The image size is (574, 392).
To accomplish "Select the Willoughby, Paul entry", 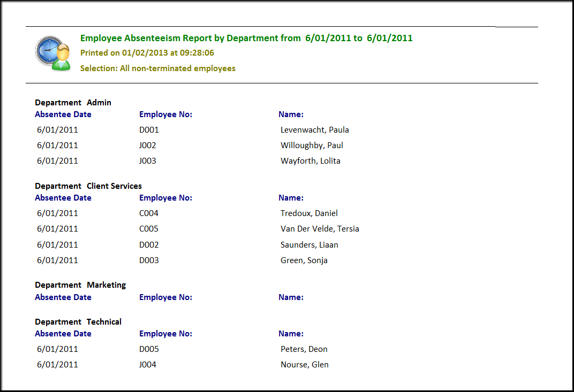I will tap(312, 145).
